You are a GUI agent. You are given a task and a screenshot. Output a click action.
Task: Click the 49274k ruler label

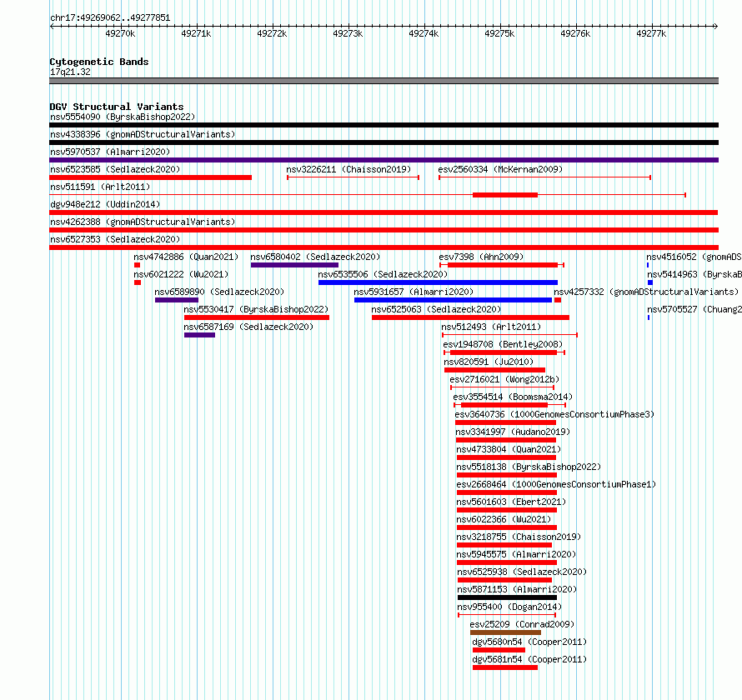point(424,33)
